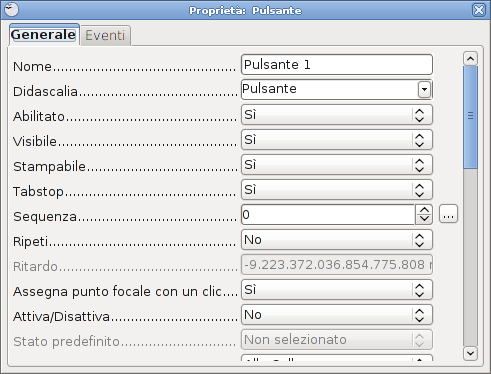
Task: Open Assegna punto focale con un clic dropdown
Action: (x=337, y=290)
